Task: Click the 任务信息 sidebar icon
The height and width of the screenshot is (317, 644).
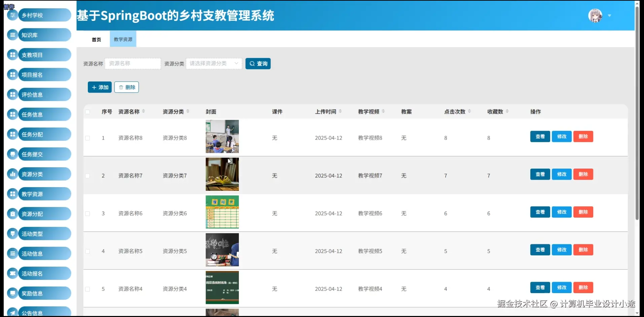Action: click(x=12, y=114)
